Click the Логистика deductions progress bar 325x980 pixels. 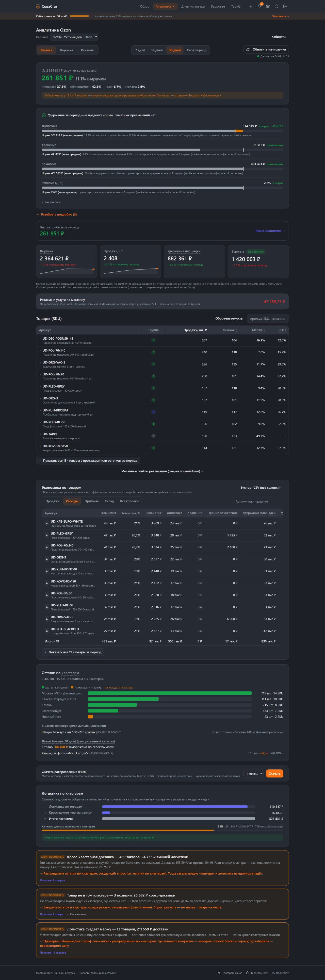(162, 131)
